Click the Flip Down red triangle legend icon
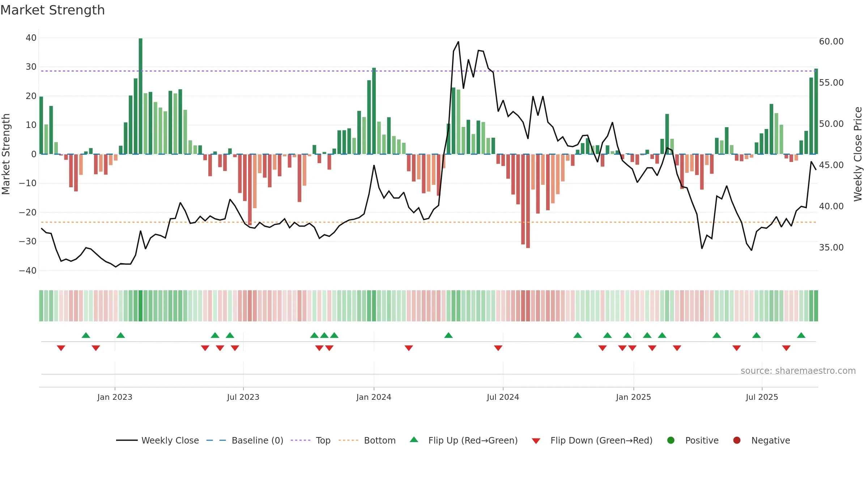The width and height of the screenshot is (868, 488). pos(536,441)
